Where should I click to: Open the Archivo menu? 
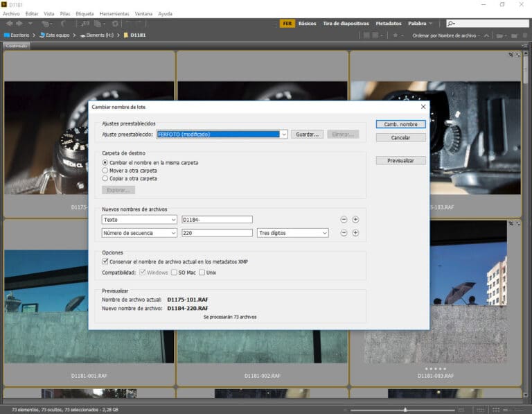click(11, 14)
